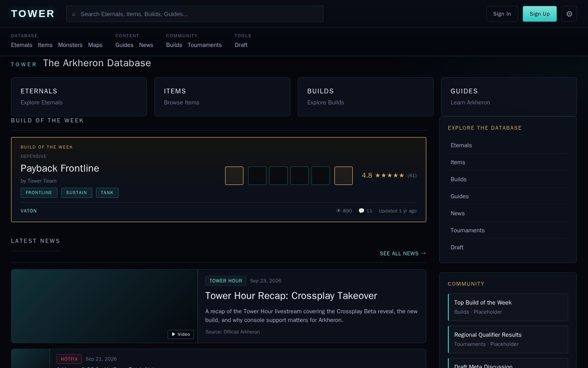Select the SUSTAIN tag
This screenshot has height=368, width=588.
[x=77, y=193]
